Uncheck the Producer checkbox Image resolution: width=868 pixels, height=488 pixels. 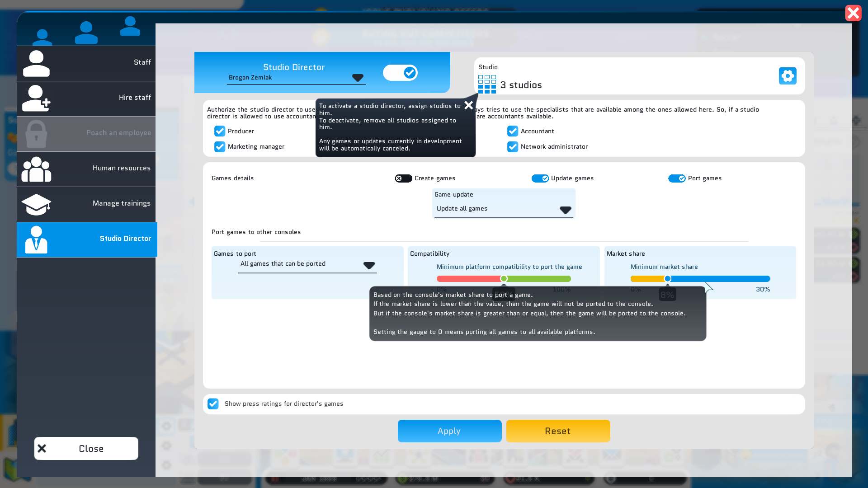[x=220, y=131]
